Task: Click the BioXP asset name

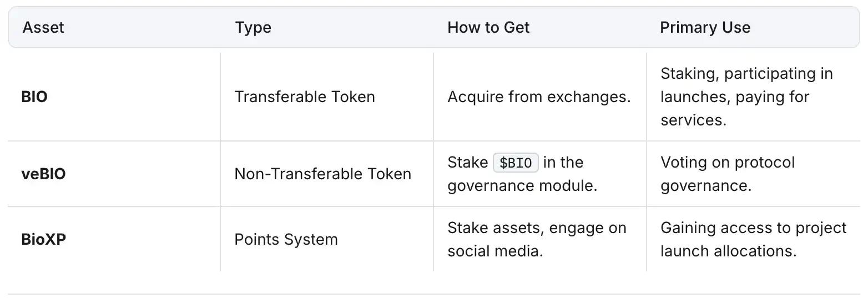Action: tap(44, 240)
